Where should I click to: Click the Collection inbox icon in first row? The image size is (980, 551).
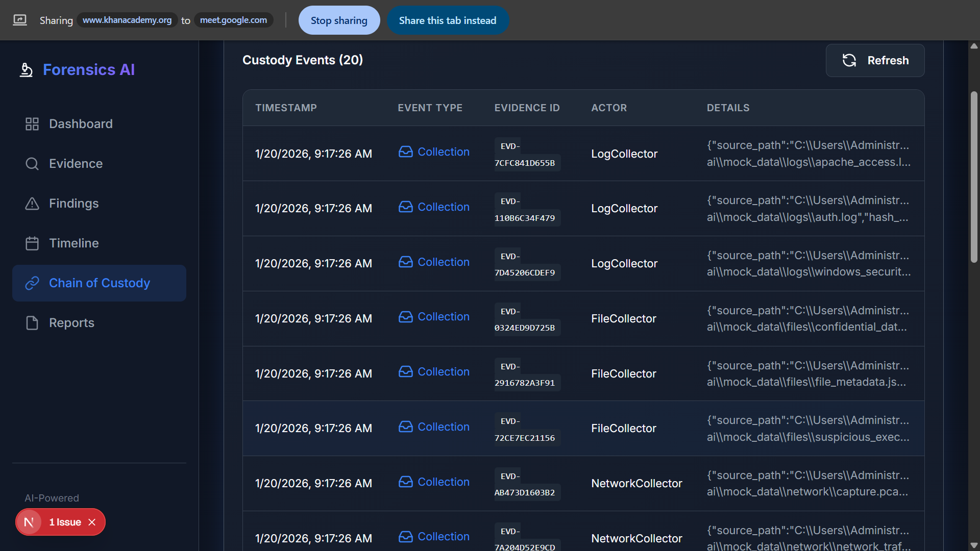pyautogui.click(x=406, y=152)
